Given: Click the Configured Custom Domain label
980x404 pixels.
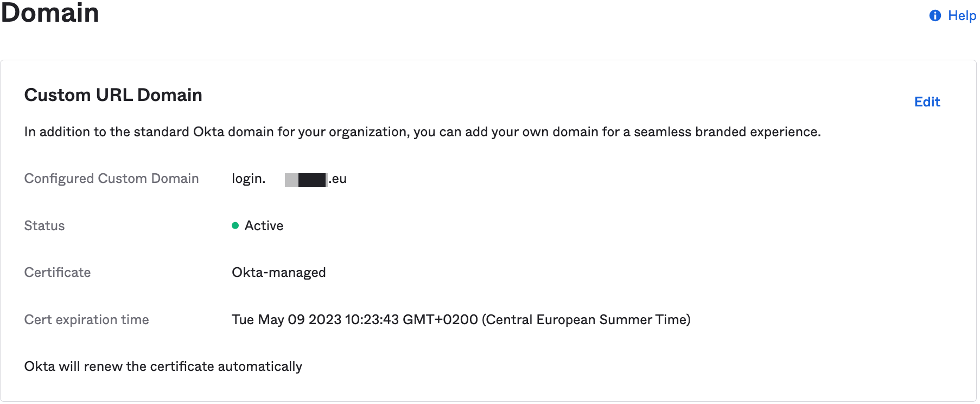Looking at the screenshot, I should tap(111, 179).
